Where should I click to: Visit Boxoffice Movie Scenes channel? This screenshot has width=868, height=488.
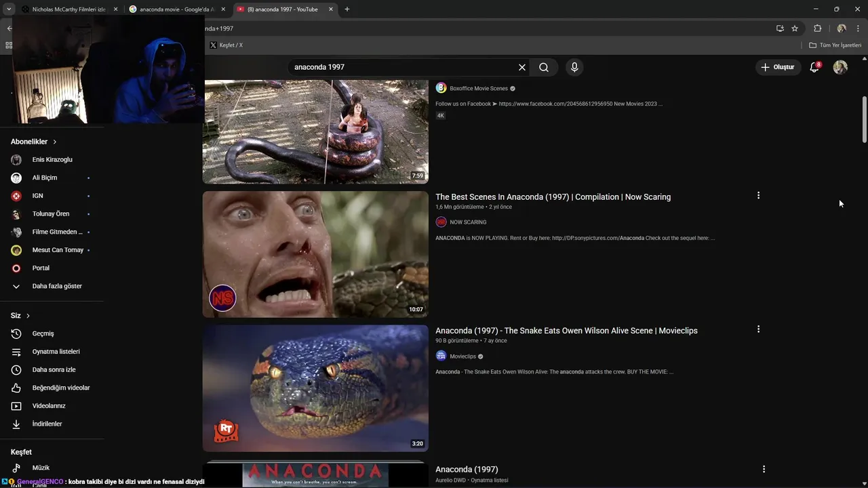tap(479, 88)
